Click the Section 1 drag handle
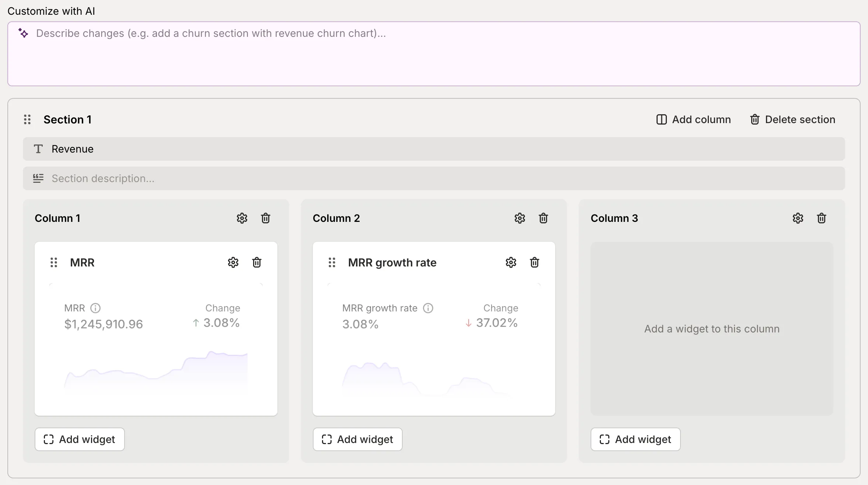This screenshot has width=868, height=485. point(27,119)
